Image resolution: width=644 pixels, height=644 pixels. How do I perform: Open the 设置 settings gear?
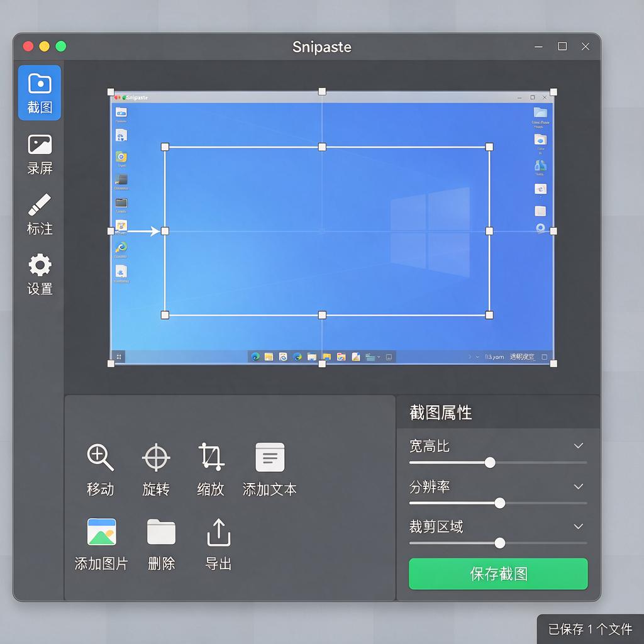(40, 274)
